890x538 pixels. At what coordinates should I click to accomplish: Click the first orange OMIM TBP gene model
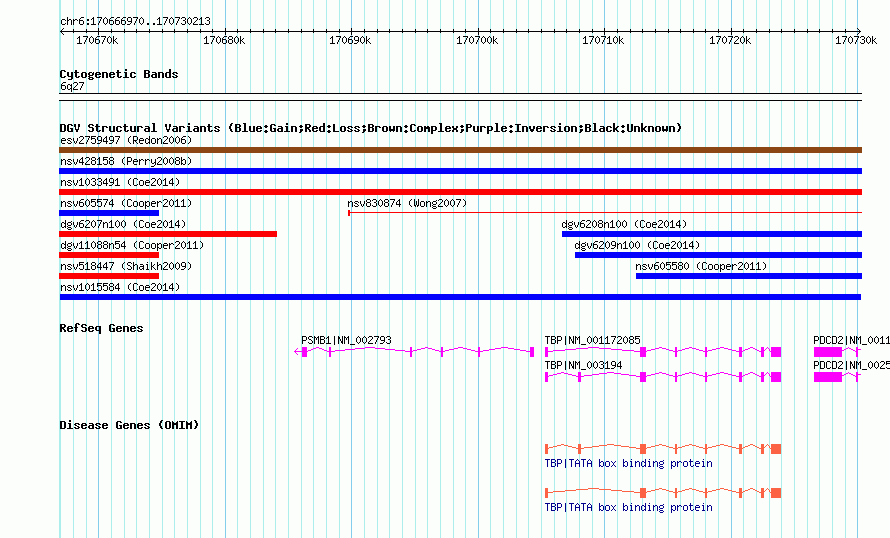pos(663,449)
